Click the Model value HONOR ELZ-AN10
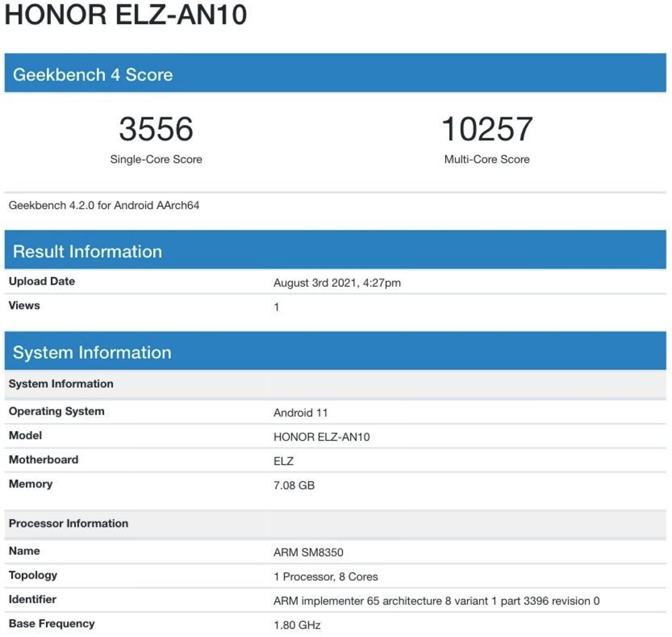 click(x=321, y=437)
